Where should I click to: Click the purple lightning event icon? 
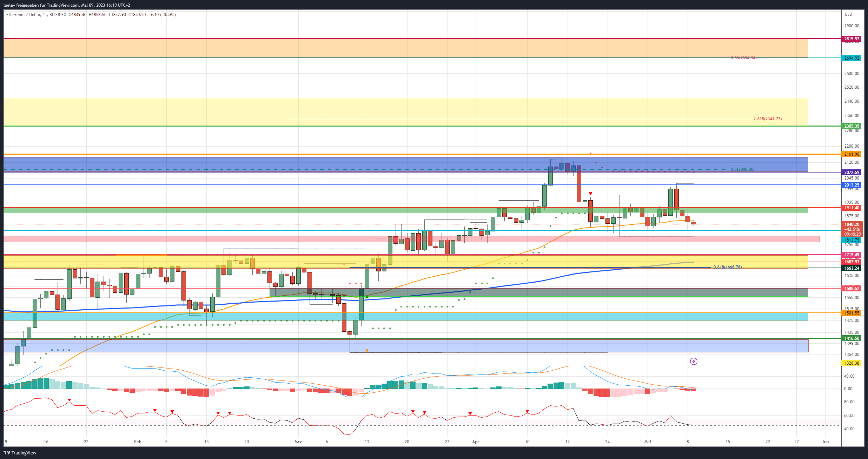694,361
